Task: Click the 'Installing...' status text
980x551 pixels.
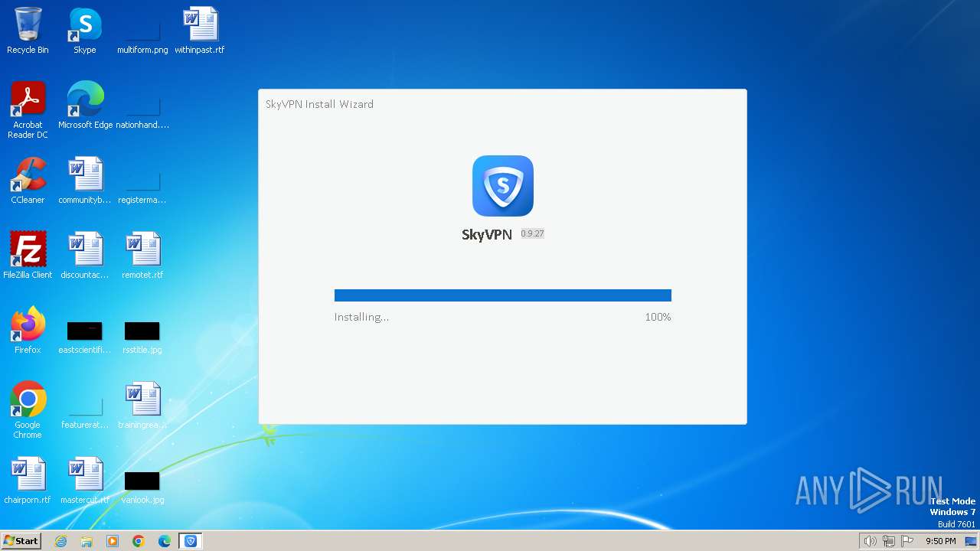Action: (361, 317)
